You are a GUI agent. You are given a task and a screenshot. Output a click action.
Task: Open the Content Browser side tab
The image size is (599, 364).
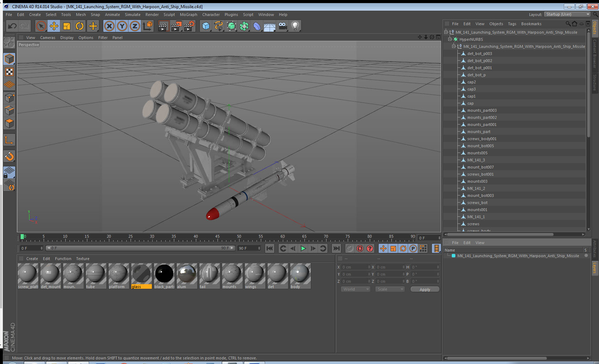(595, 54)
